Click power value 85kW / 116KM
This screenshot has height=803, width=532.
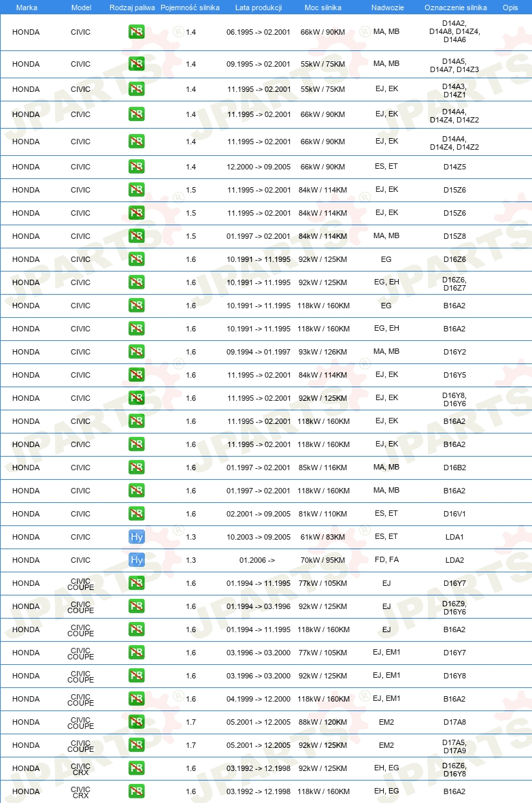coord(322,468)
